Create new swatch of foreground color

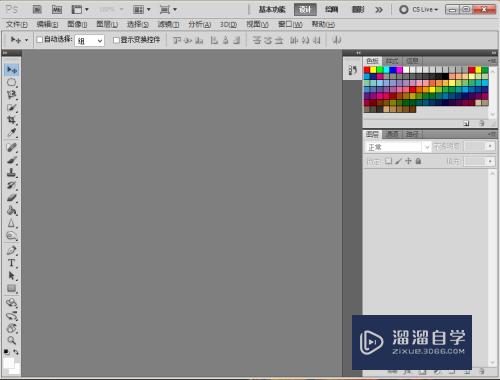466,124
